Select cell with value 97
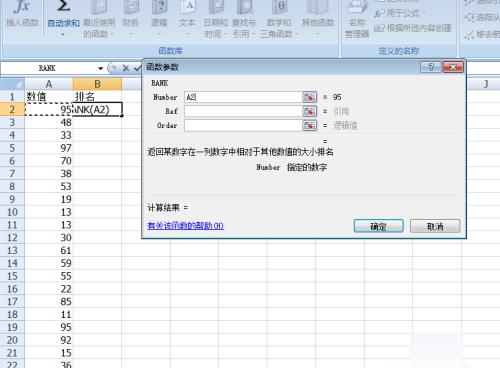The image size is (500, 368). [x=49, y=148]
